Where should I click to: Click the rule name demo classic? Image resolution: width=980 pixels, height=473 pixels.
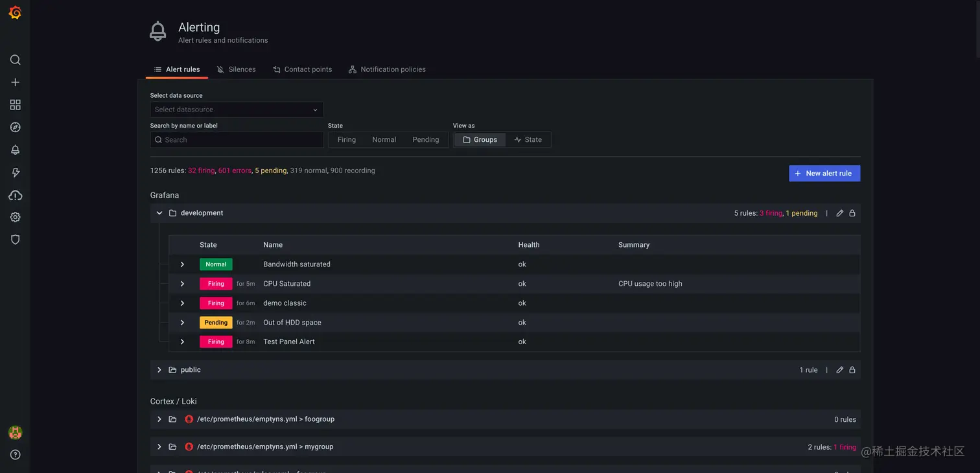[x=285, y=303]
